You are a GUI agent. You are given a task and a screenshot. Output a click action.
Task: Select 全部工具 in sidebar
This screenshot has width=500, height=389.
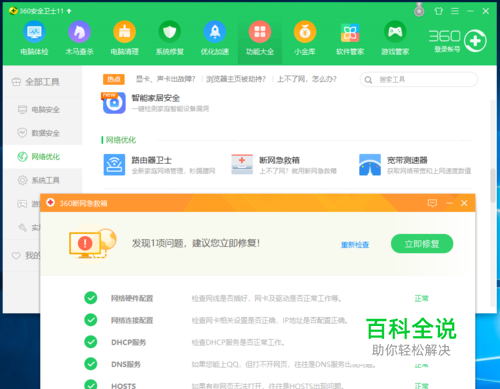click(43, 82)
